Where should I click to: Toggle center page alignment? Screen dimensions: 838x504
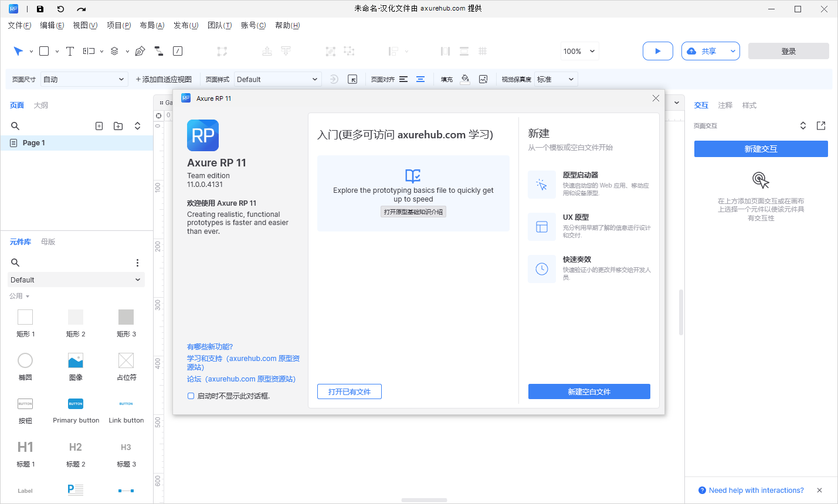[420, 79]
